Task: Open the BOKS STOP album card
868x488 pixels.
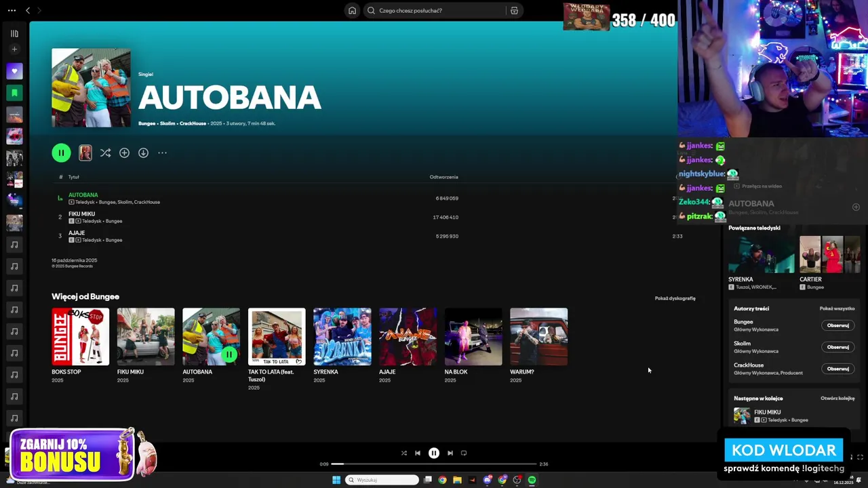Action: click(x=80, y=346)
